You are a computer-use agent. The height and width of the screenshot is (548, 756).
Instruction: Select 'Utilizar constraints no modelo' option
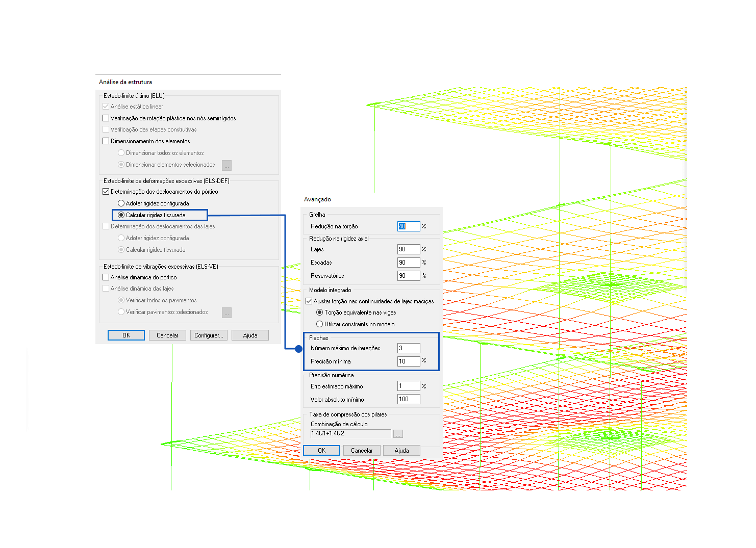(x=320, y=324)
